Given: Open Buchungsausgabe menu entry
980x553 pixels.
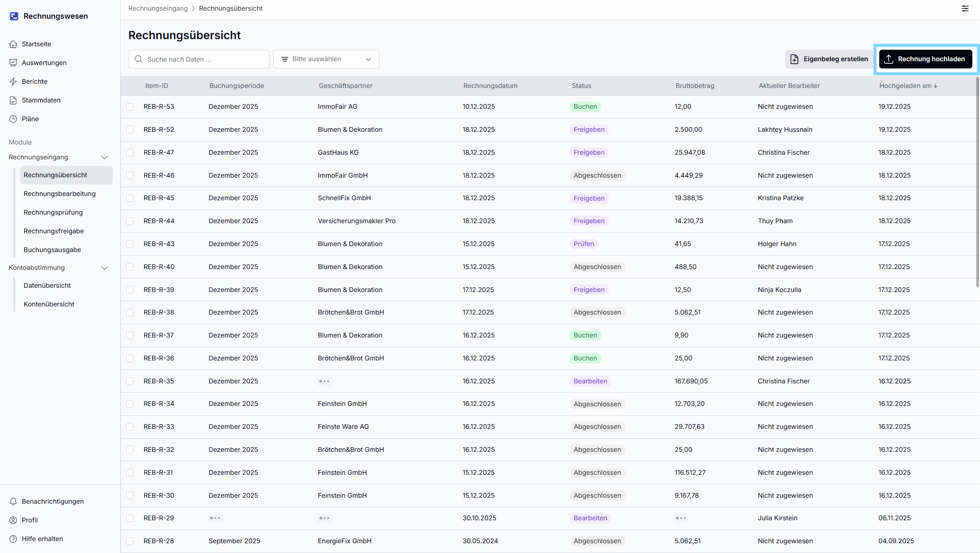Looking at the screenshot, I should coord(52,250).
